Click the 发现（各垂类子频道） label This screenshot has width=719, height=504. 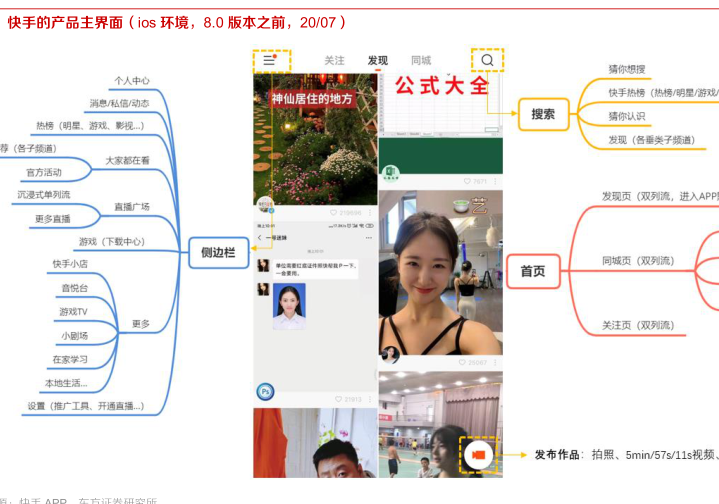point(652,140)
